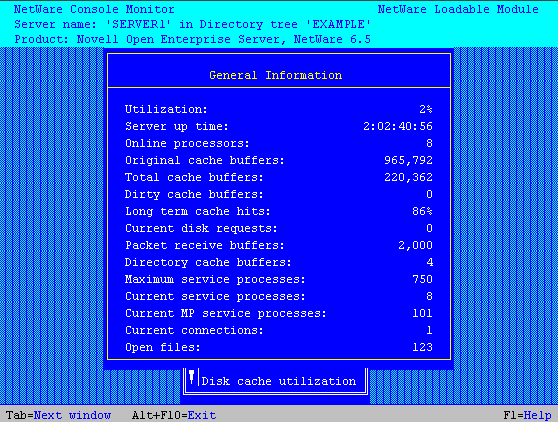558x422 pixels.
Task: Click the Current service processes: label
Action: point(215,297)
